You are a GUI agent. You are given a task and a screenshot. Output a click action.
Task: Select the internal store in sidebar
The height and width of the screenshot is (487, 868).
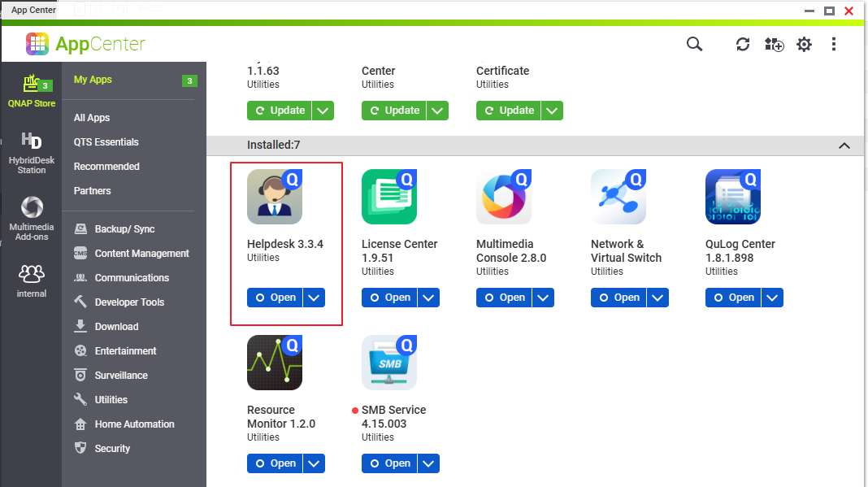click(32, 279)
